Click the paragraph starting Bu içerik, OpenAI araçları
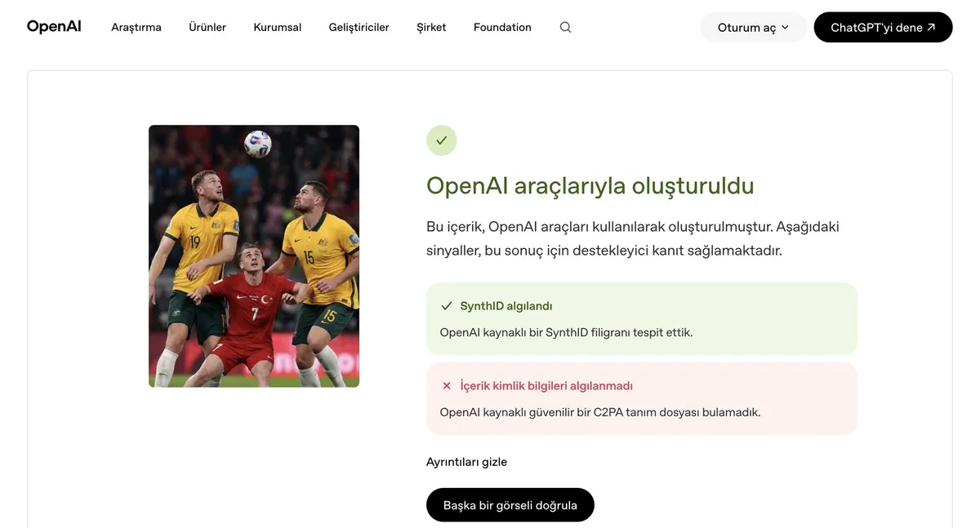This screenshot has height=528, width=980. pos(633,238)
